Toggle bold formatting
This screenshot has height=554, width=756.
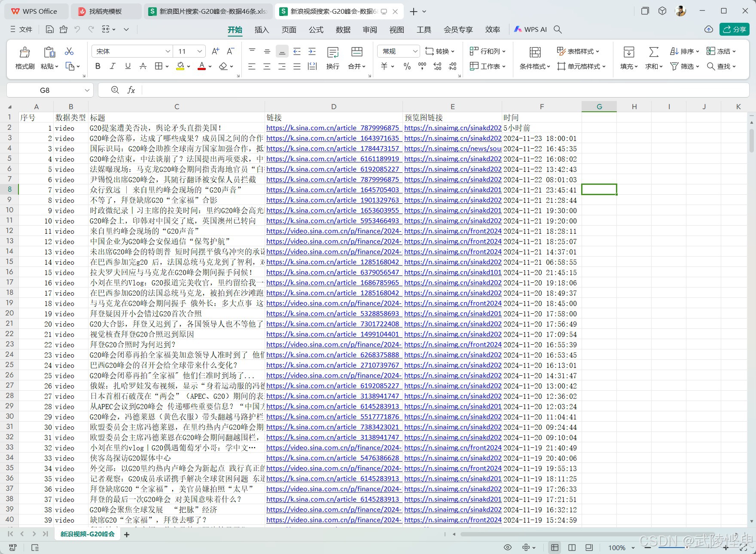[98, 66]
